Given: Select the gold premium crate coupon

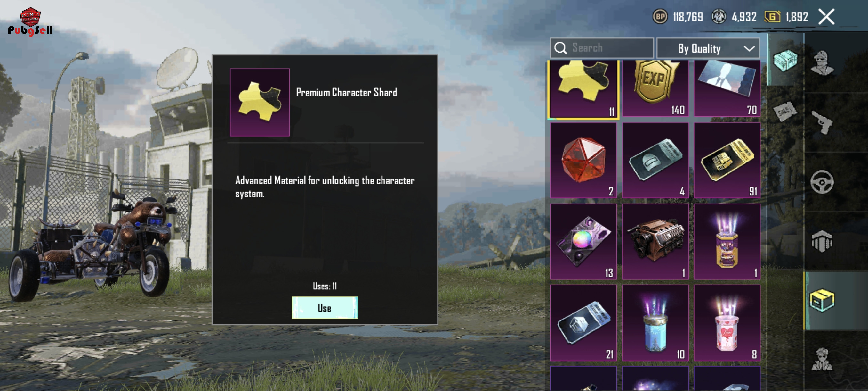Looking at the screenshot, I should (727, 160).
